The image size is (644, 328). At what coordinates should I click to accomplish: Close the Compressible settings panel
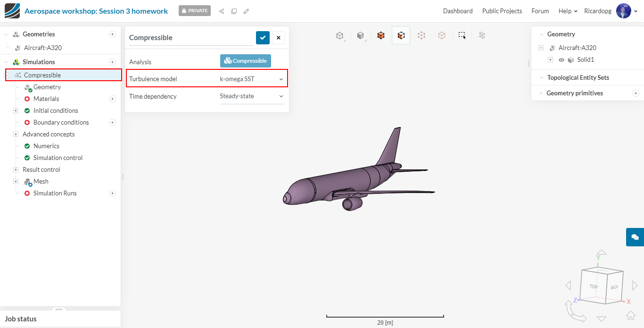(279, 38)
